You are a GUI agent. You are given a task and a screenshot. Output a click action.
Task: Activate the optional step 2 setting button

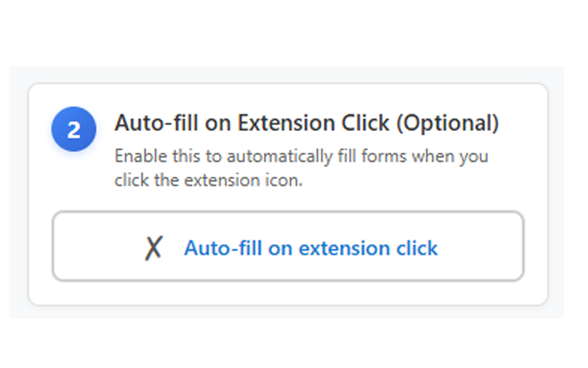(288, 246)
